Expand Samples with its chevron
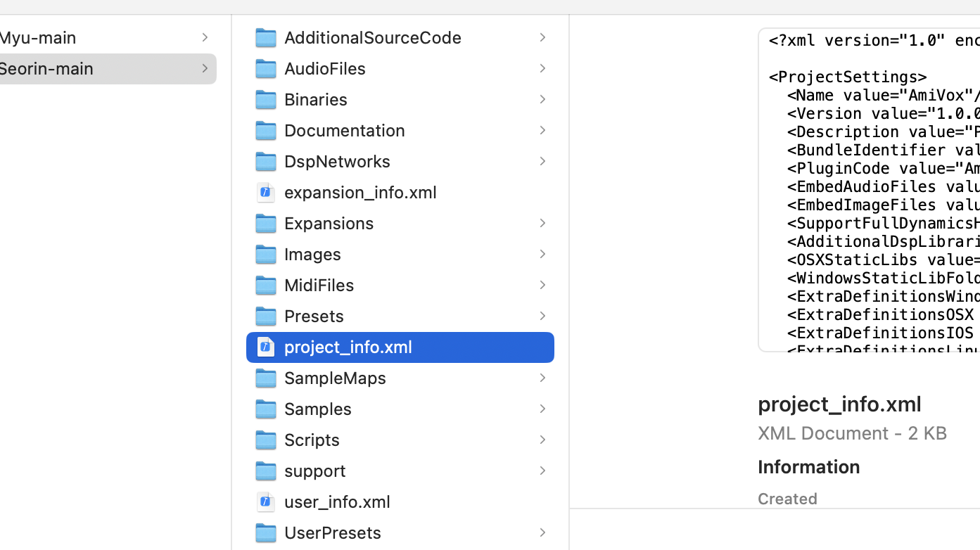980x550 pixels. pos(542,409)
